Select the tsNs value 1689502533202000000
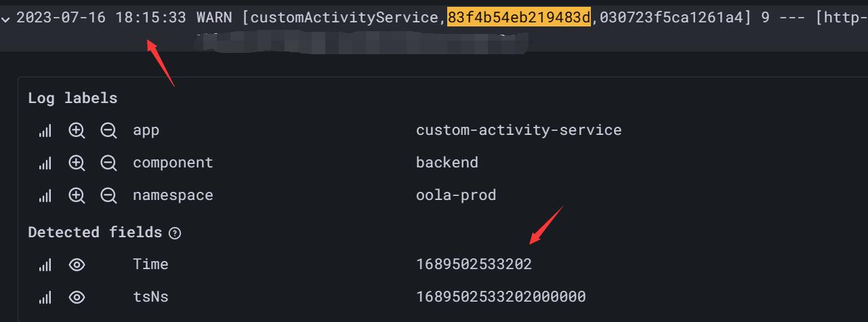This screenshot has width=868, height=322. 501,297
